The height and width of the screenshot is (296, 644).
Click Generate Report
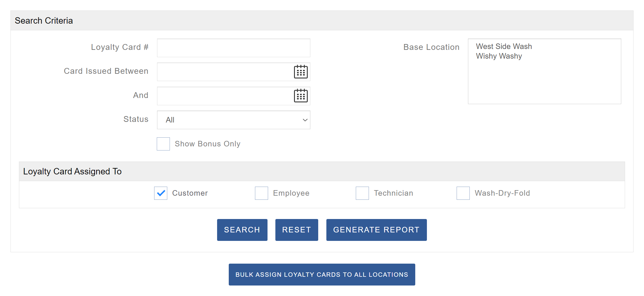click(x=376, y=230)
